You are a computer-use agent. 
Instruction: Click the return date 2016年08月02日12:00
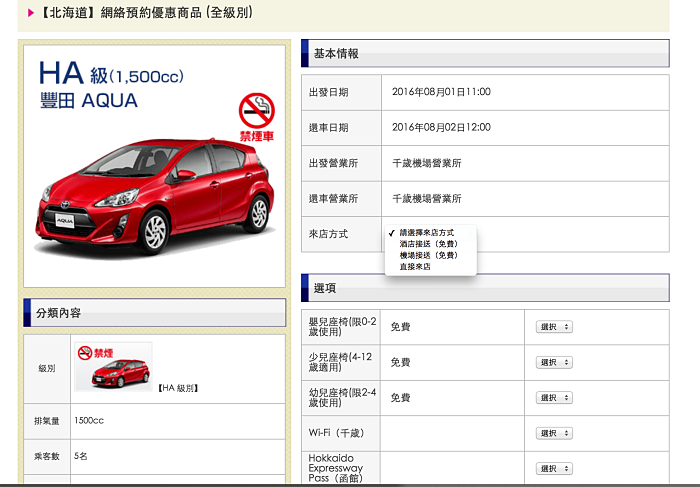click(441, 128)
